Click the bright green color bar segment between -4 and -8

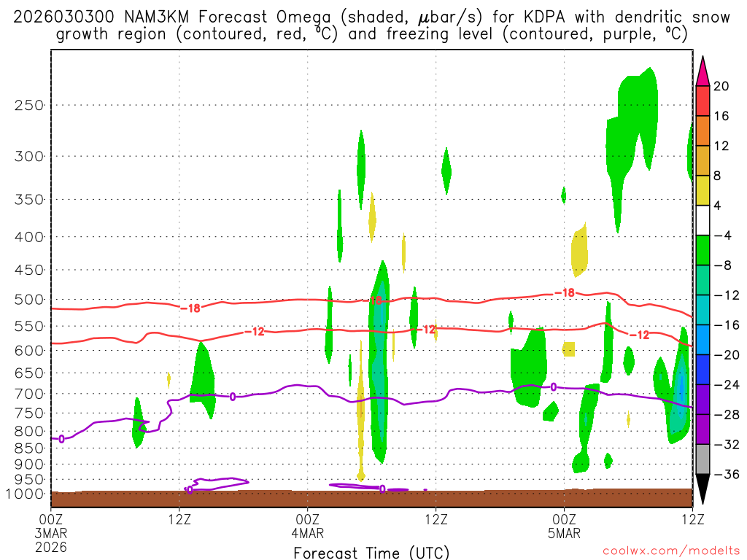703,250
